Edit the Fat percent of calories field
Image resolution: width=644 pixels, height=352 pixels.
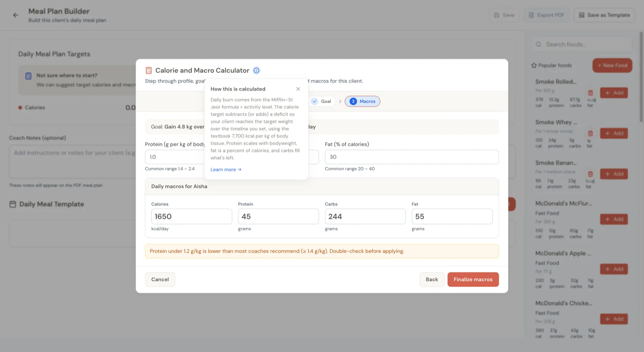412,157
